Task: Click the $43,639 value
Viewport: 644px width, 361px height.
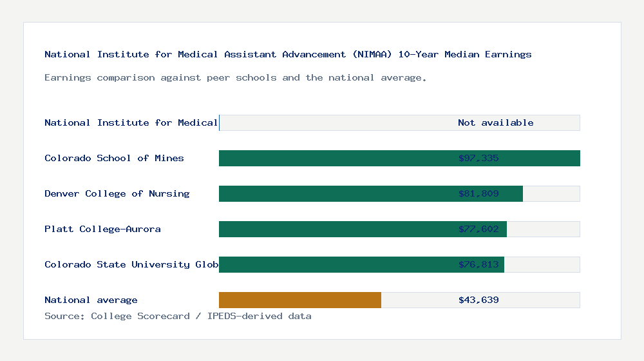Action: point(478,300)
